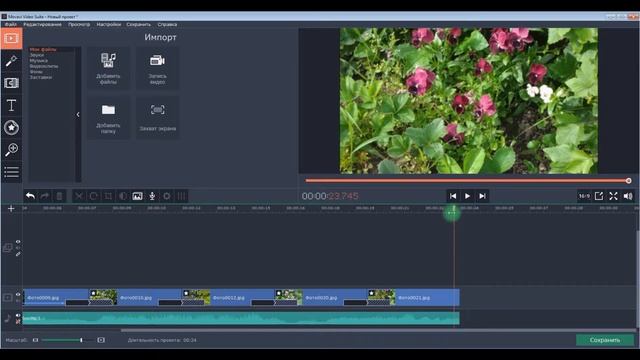Toggle audio track visibility eye

click(x=18, y=316)
